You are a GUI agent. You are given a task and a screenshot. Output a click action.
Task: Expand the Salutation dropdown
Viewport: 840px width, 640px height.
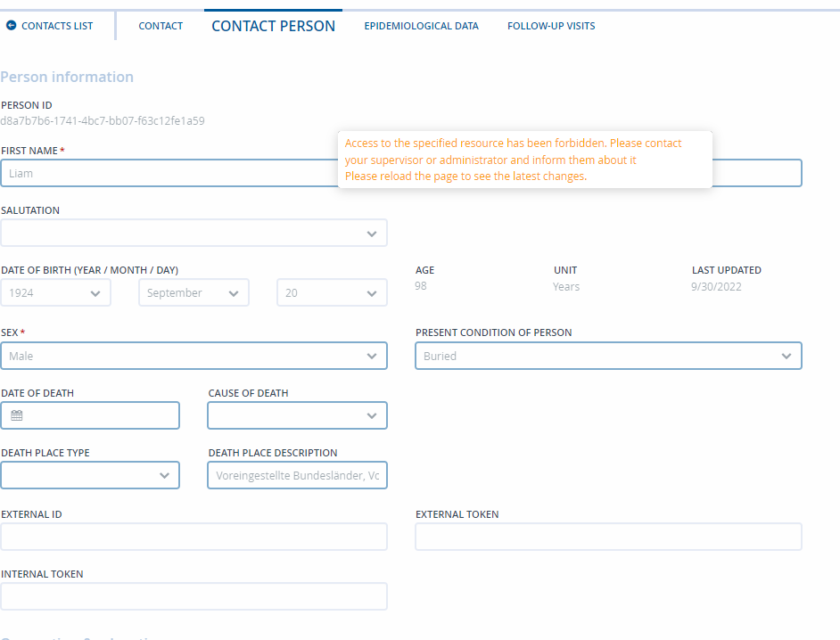194,233
